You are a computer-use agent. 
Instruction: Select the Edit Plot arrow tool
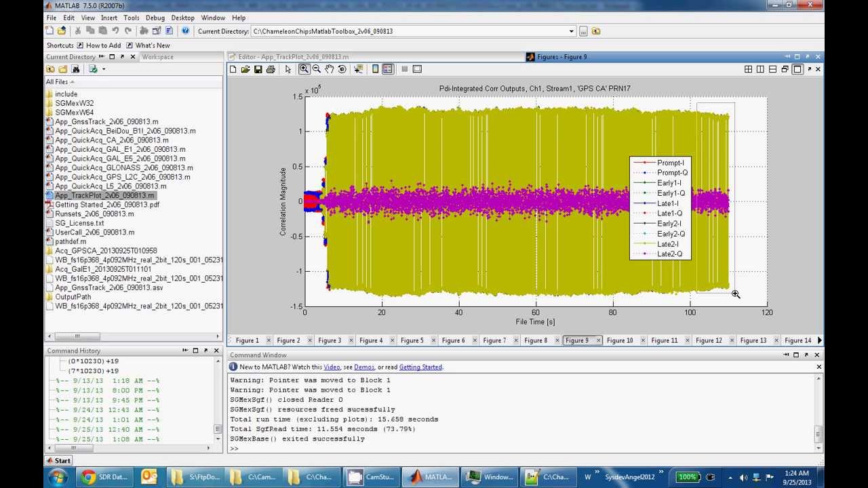[288, 69]
